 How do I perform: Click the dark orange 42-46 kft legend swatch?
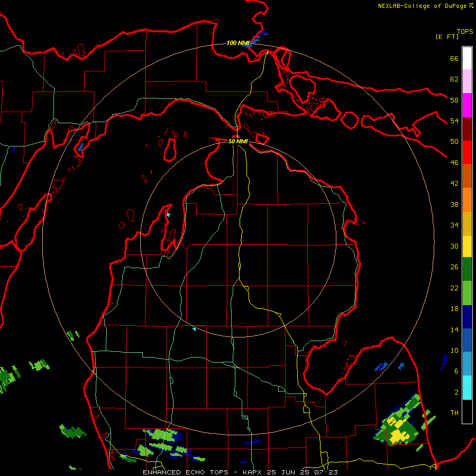click(x=467, y=176)
